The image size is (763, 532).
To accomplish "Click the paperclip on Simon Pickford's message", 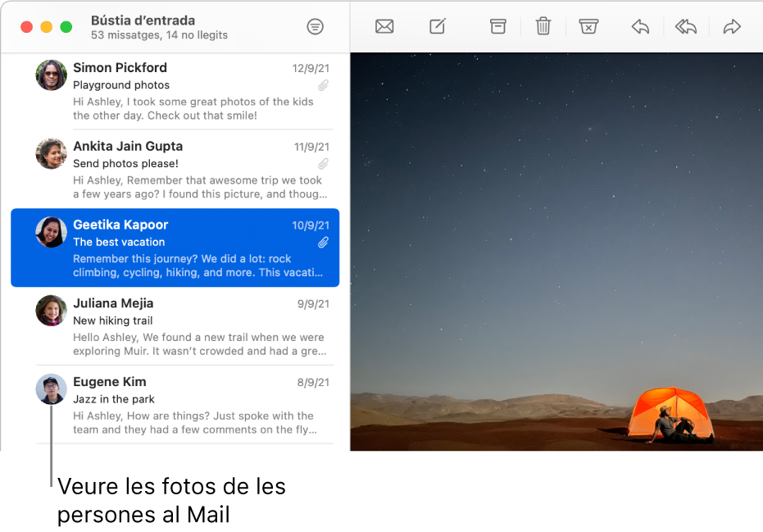I will (323, 85).
